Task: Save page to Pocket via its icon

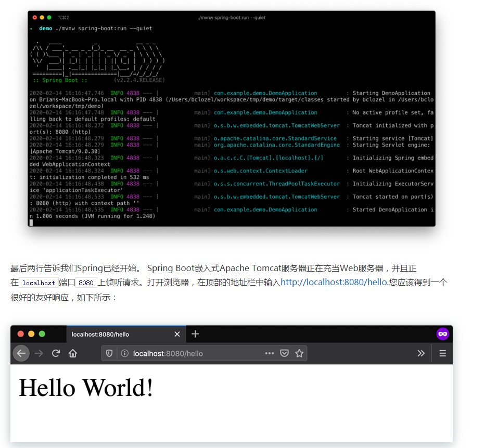Action: click(x=284, y=353)
